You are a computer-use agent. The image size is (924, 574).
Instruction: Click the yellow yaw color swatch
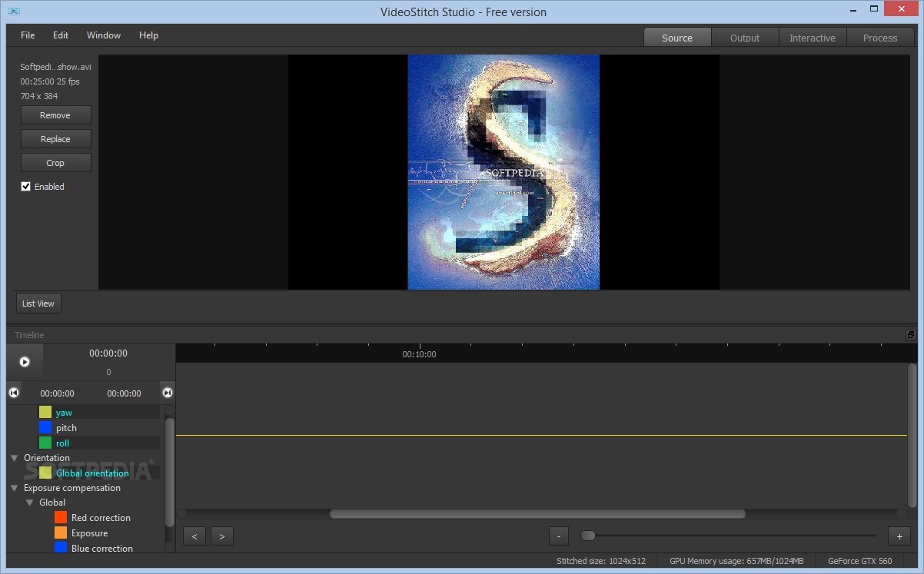(45, 413)
